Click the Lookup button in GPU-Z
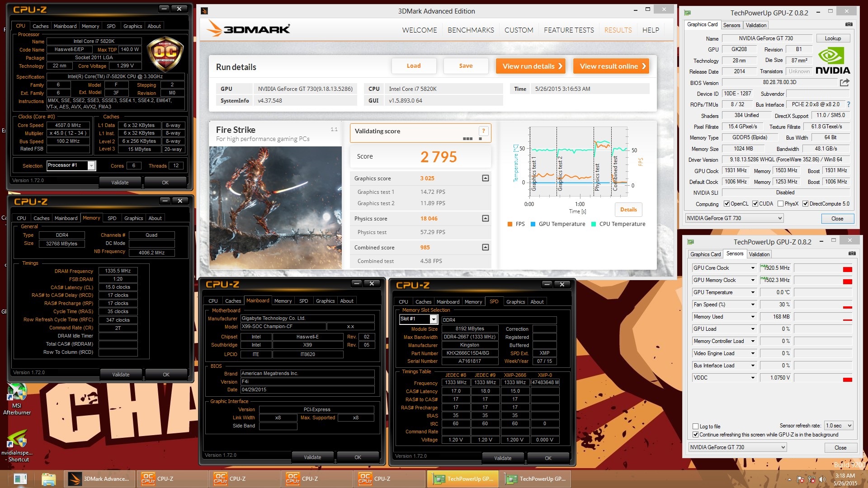The width and height of the screenshot is (868, 488). click(x=833, y=38)
